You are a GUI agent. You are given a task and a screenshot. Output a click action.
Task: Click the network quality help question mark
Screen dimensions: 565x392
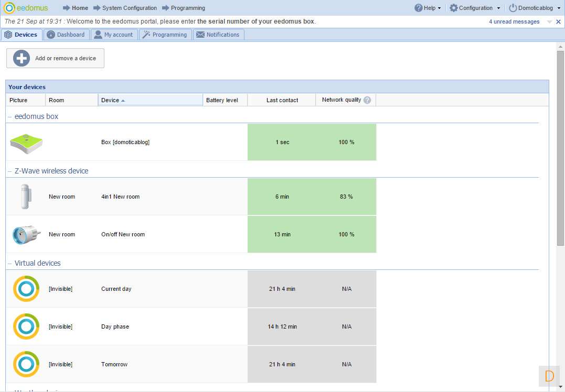point(367,100)
